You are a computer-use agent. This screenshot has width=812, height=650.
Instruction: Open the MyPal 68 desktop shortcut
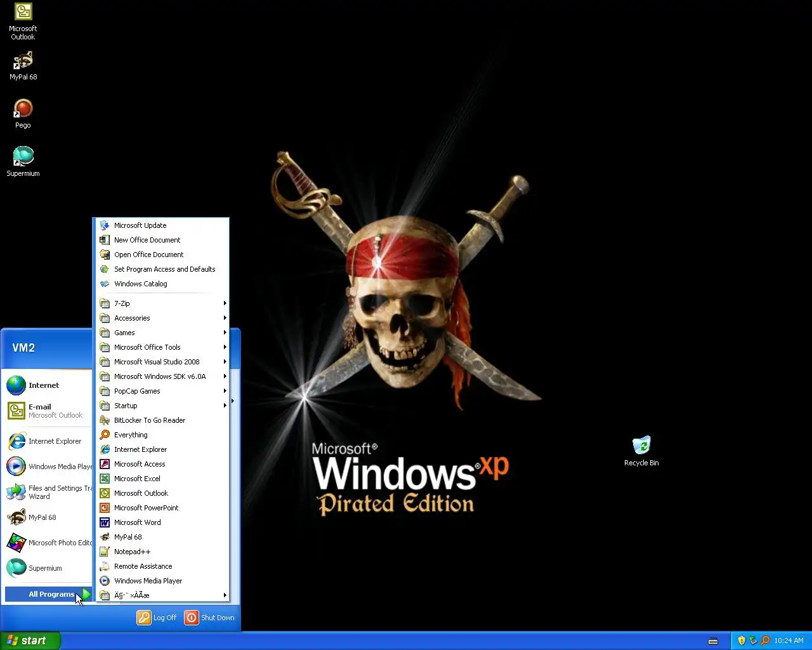pyautogui.click(x=23, y=66)
